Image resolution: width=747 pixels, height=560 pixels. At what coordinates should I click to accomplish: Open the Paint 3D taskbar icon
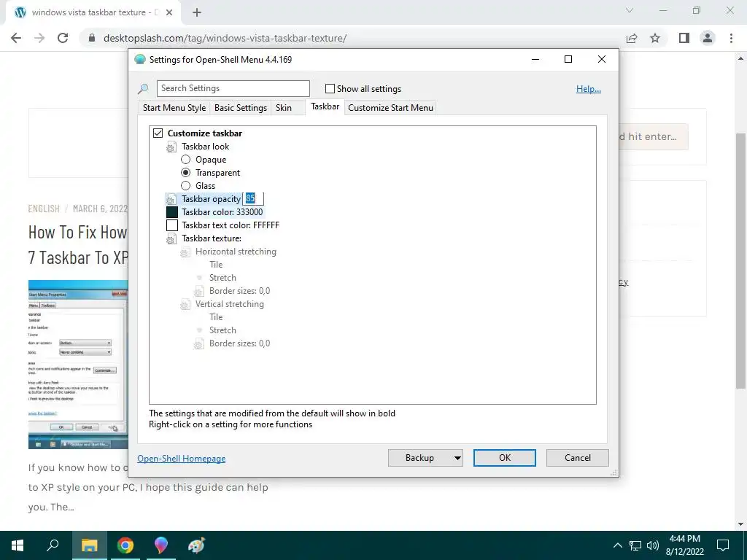(161, 545)
